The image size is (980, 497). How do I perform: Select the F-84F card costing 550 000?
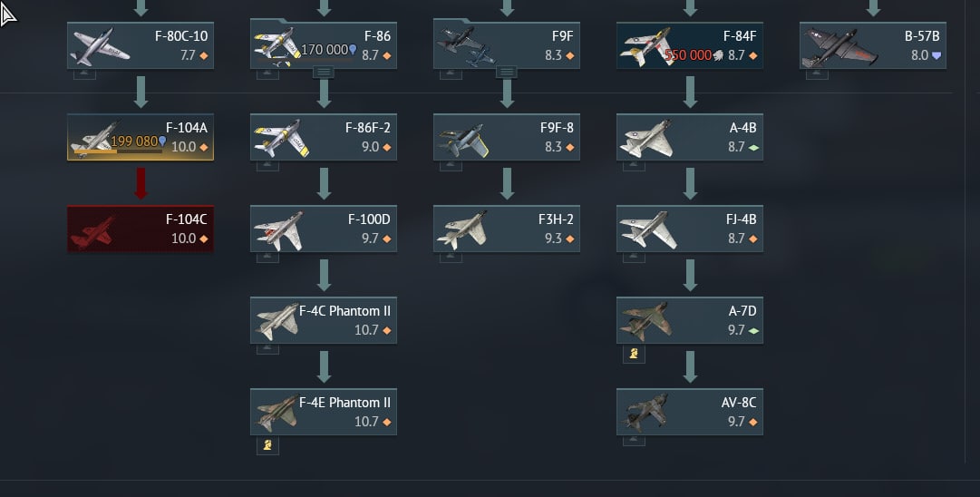tap(689, 45)
